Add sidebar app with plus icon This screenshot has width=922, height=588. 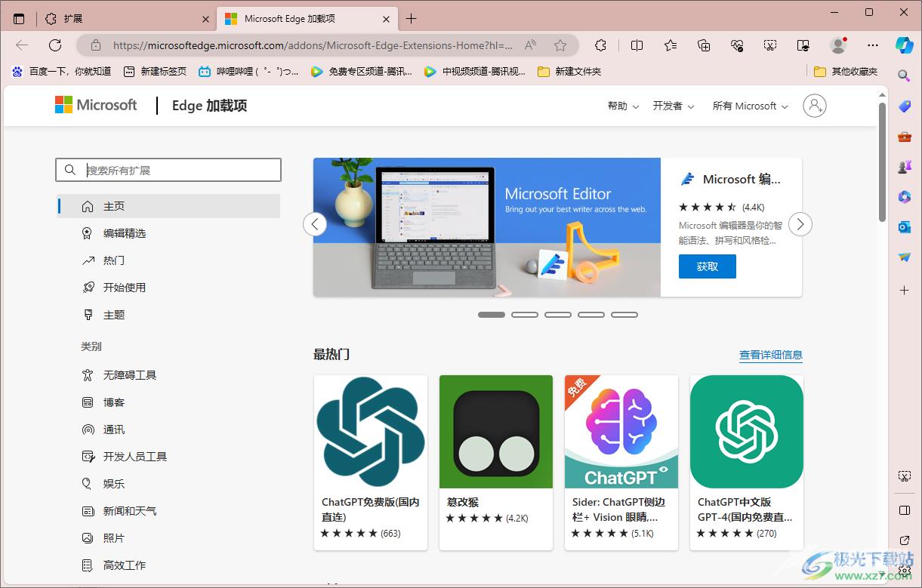905,290
